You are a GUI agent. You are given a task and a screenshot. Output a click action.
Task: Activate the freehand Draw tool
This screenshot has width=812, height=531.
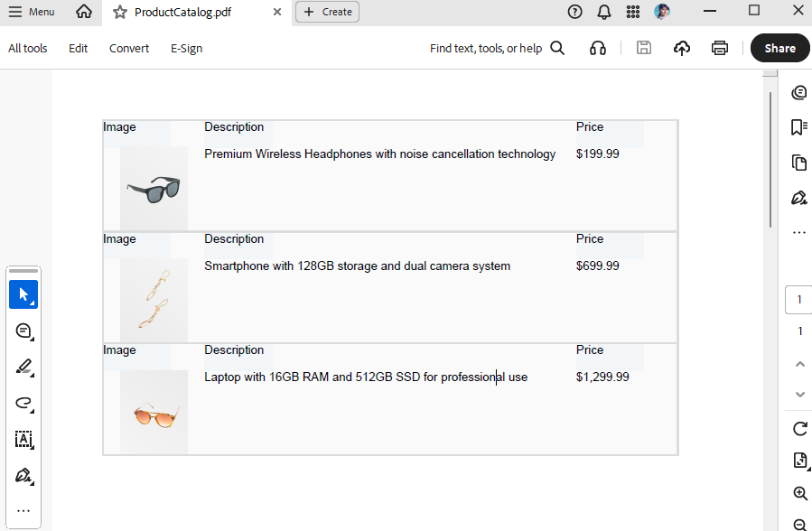tap(23, 404)
